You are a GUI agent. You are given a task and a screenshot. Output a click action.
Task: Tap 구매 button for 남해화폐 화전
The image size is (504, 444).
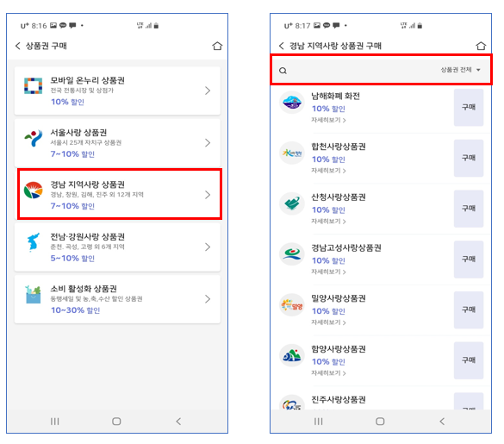pos(469,107)
